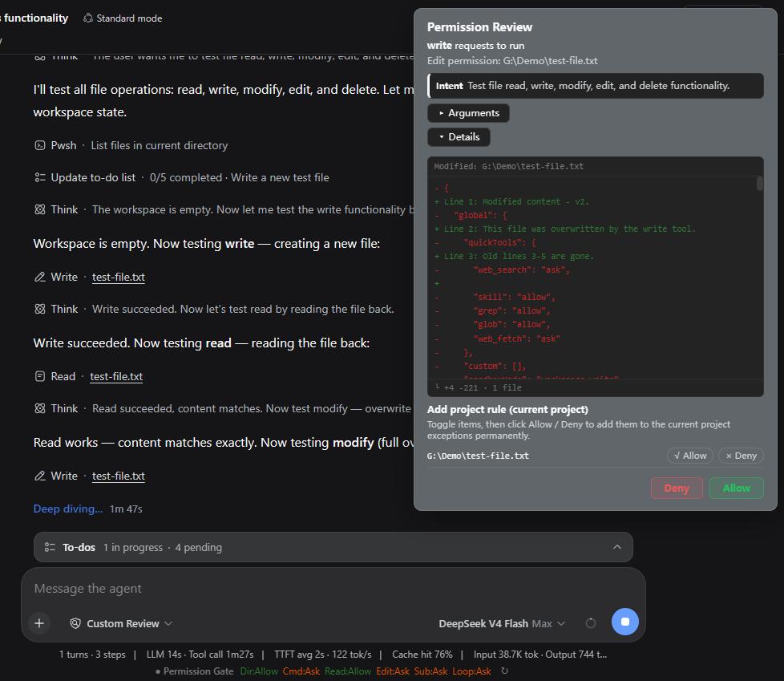Click the '1 turns · 3 steps' entry
784x681 pixels.
pyautogui.click(x=92, y=655)
